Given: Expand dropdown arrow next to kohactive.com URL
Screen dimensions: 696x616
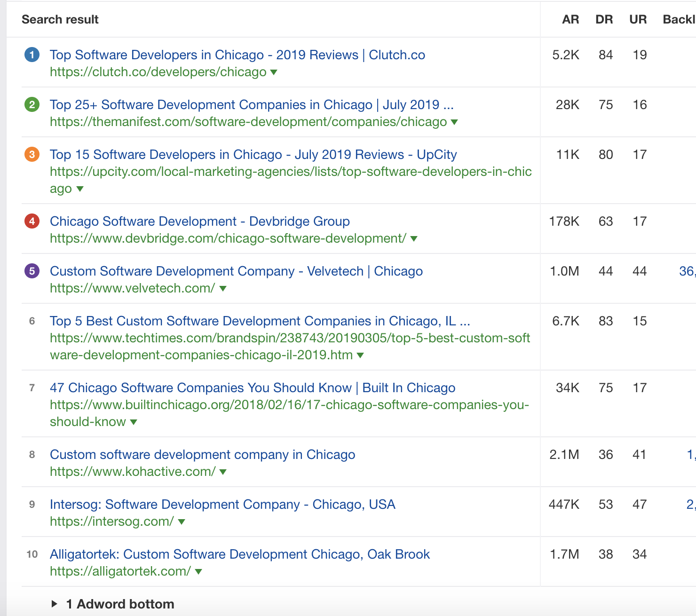Looking at the screenshot, I should 223,472.
